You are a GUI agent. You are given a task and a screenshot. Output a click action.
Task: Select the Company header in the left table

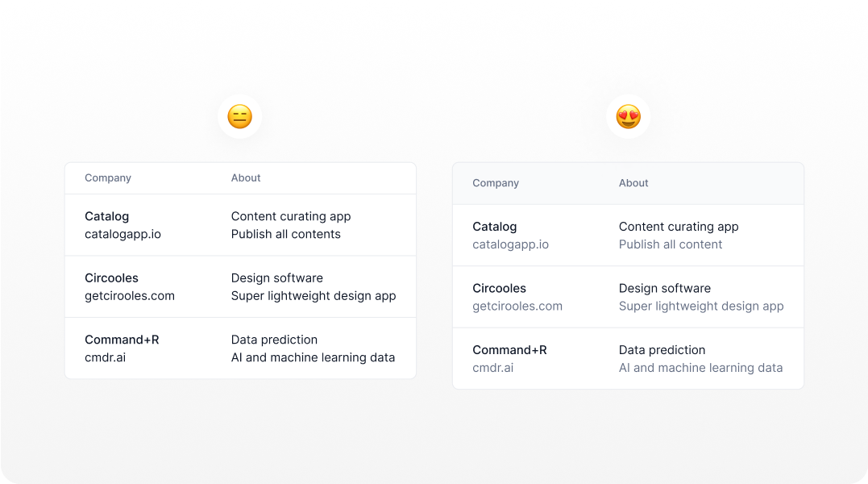(108, 177)
